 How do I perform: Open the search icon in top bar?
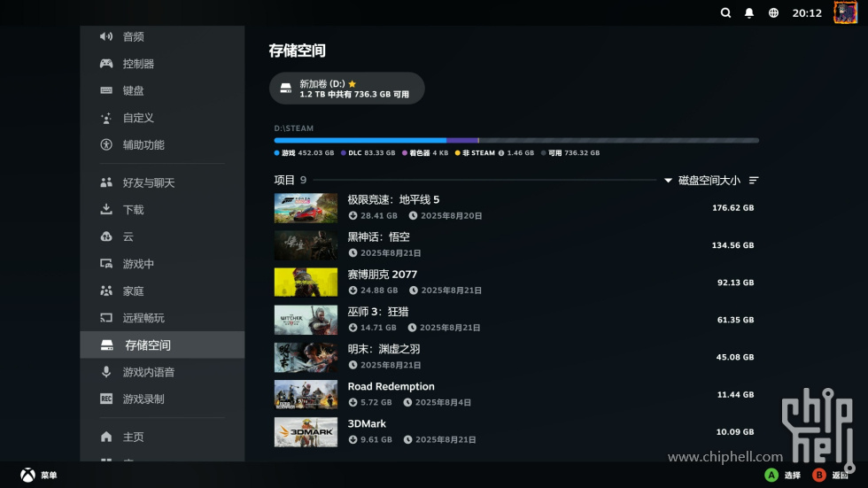point(725,12)
